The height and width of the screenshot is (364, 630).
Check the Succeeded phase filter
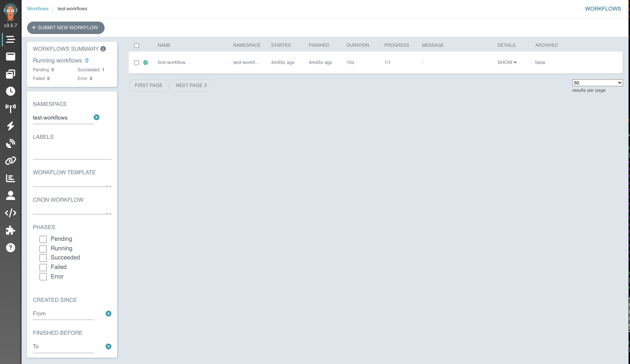pyautogui.click(x=43, y=258)
